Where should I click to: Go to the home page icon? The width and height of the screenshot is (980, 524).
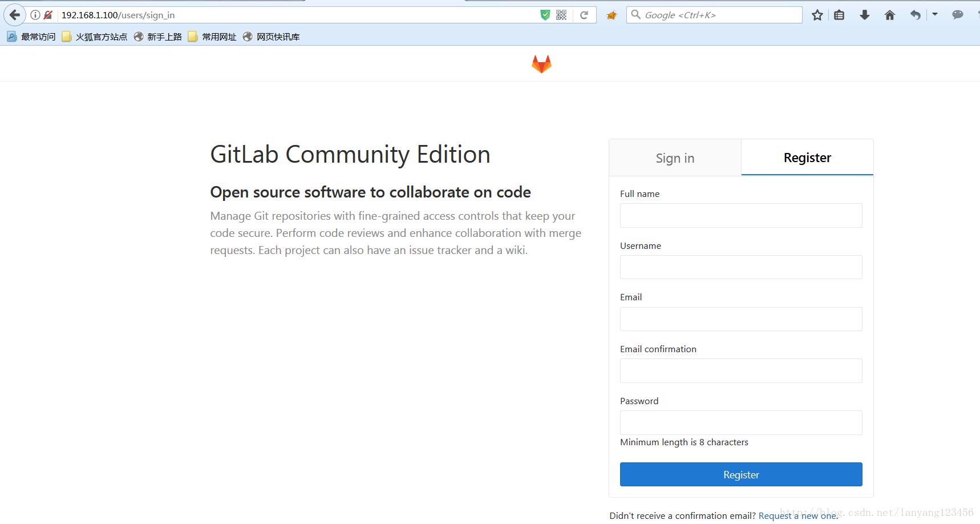pyautogui.click(x=890, y=15)
